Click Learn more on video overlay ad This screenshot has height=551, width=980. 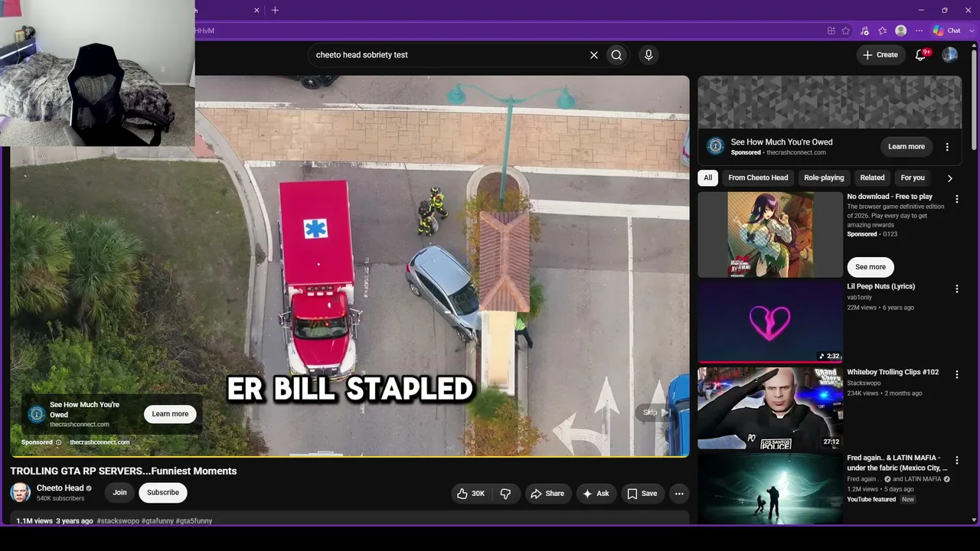click(170, 414)
